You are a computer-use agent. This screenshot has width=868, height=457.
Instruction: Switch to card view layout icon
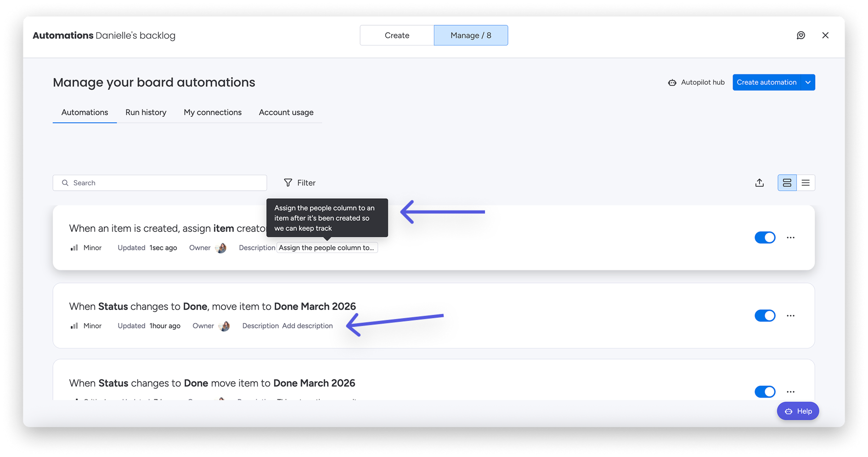click(x=787, y=183)
